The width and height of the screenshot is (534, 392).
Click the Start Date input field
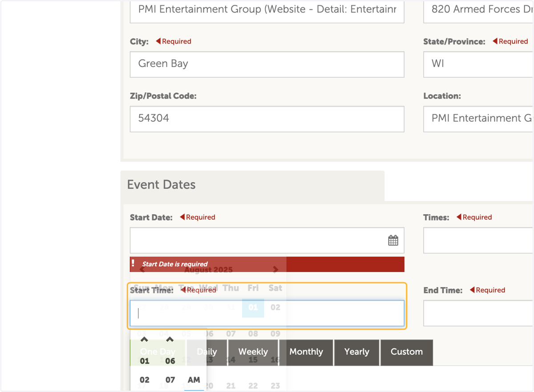pos(267,240)
